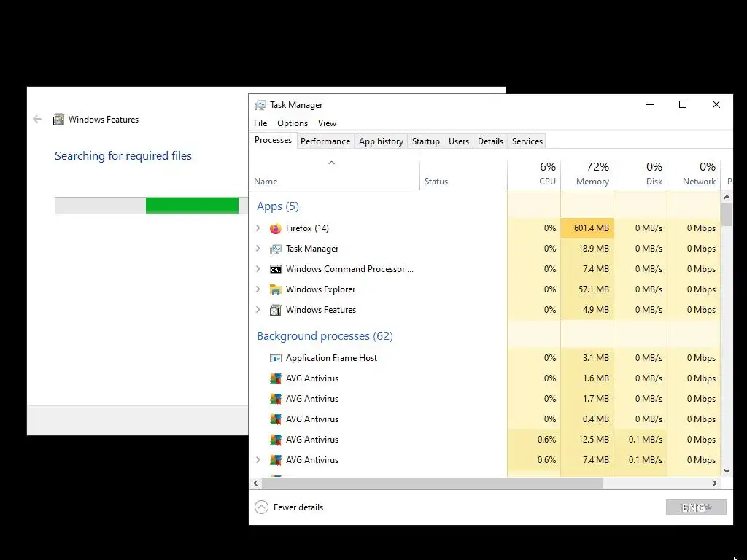Image resolution: width=747 pixels, height=560 pixels.
Task: Go to the Details tab
Action: coord(491,141)
